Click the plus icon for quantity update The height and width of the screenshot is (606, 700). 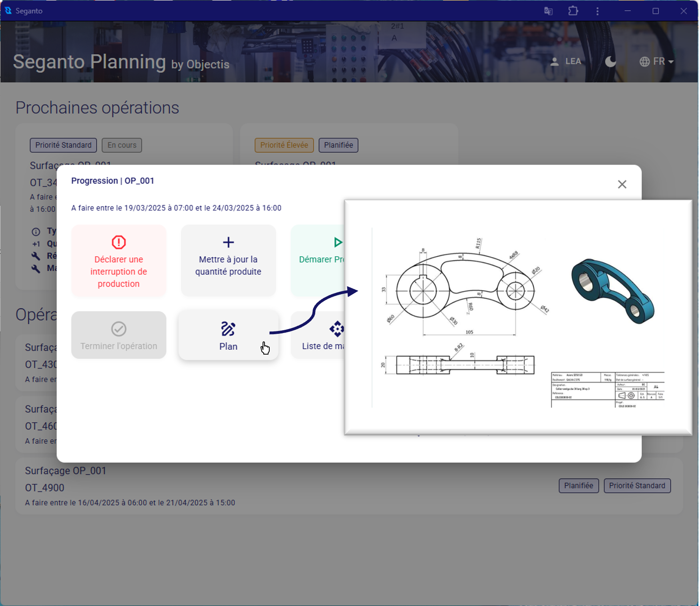228,242
